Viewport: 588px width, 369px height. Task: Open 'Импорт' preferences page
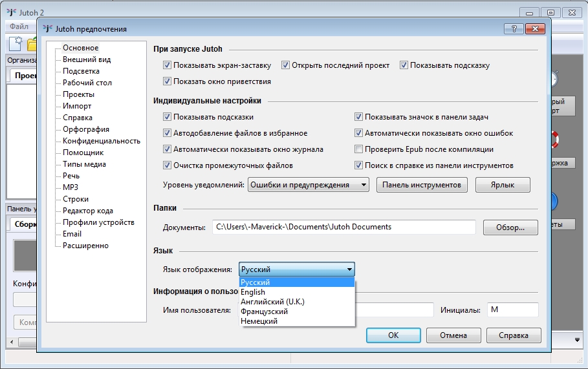tap(77, 105)
